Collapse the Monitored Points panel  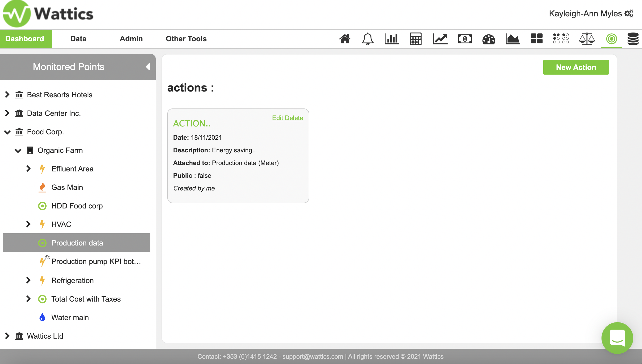[x=148, y=67]
